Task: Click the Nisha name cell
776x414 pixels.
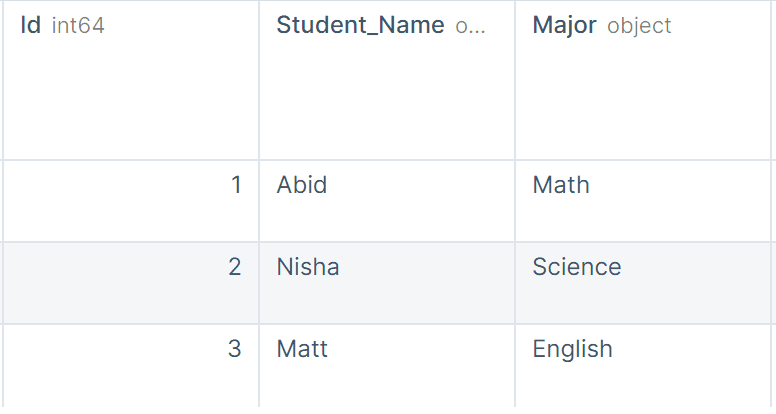Action: 387,283
